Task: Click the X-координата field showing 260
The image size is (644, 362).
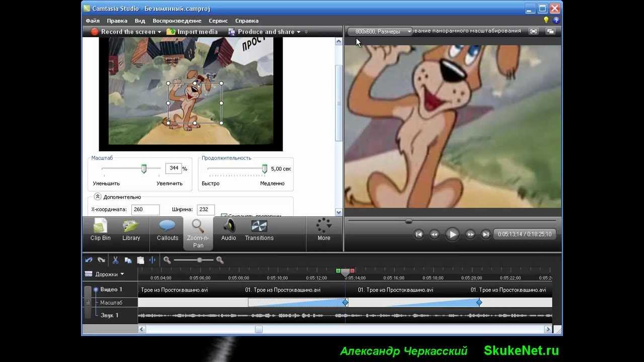Action: point(145,210)
